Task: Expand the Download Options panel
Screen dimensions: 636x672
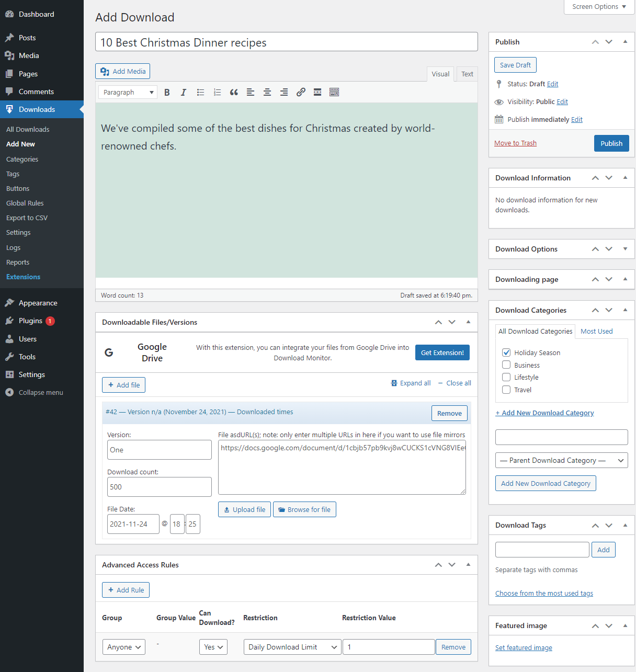Action: click(625, 249)
